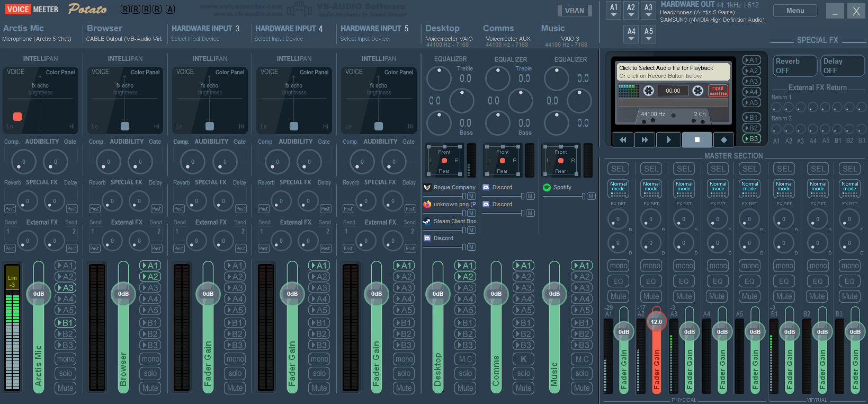Open the A2 hardware output device dropdown

coord(631,10)
